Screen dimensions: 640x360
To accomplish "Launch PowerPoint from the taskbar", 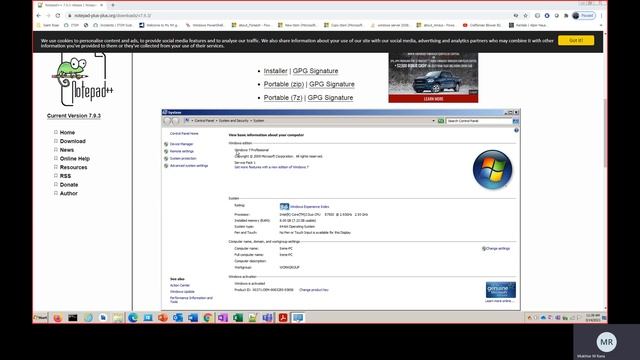I will pyautogui.click(x=162, y=318).
